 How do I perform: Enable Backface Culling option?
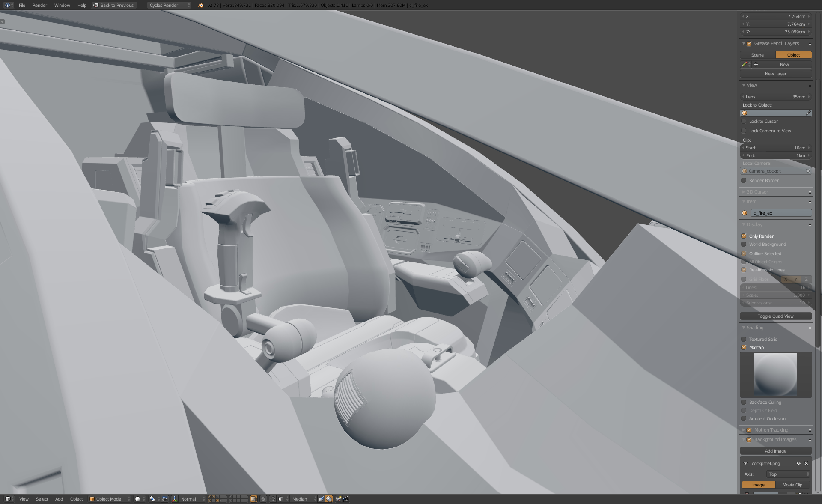744,402
